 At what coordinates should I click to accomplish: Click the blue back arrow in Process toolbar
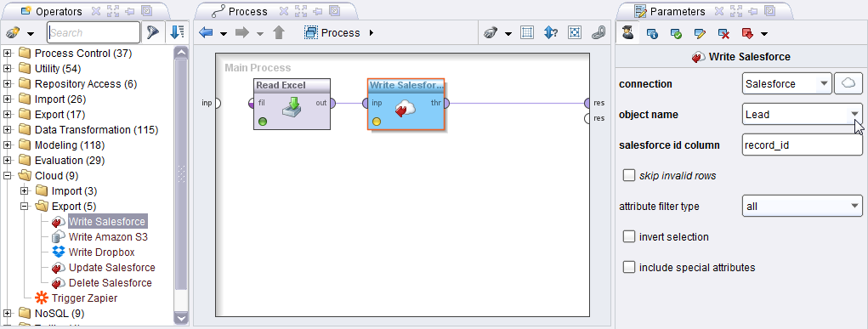pyautogui.click(x=206, y=32)
